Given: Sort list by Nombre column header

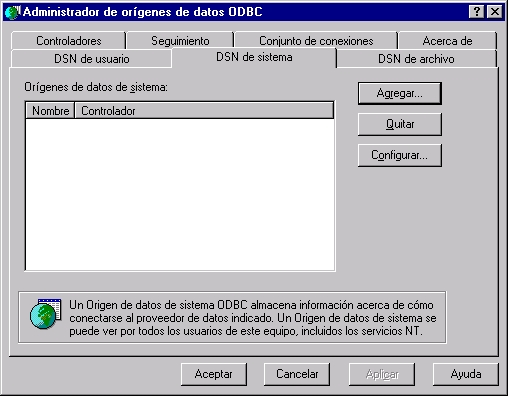Looking at the screenshot, I should pyautogui.click(x=50, y=111).
